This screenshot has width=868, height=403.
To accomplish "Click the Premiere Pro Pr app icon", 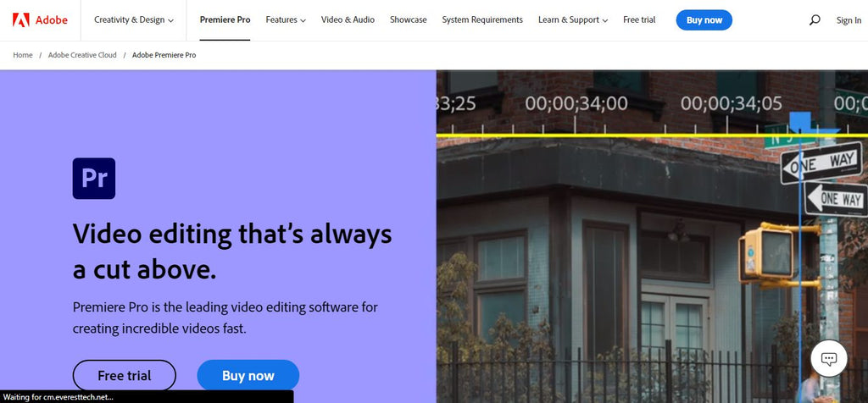I will pos(94,178).
